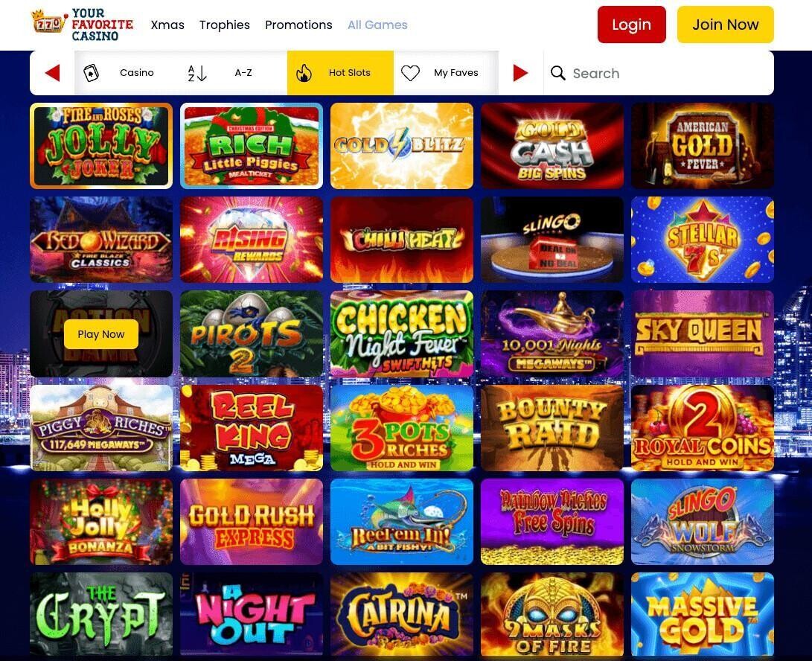Image resolution: width=812 pixels, height=661 pixels.
Task: Click Play Now on the Action Bank game
Action: [101, 334]
